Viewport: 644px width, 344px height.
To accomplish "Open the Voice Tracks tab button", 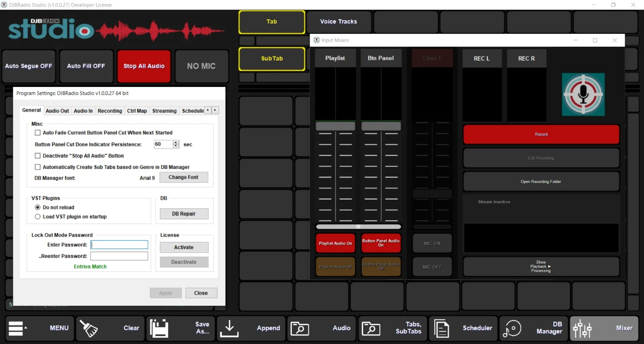I will pyautogui.click(x=339, y=22).
